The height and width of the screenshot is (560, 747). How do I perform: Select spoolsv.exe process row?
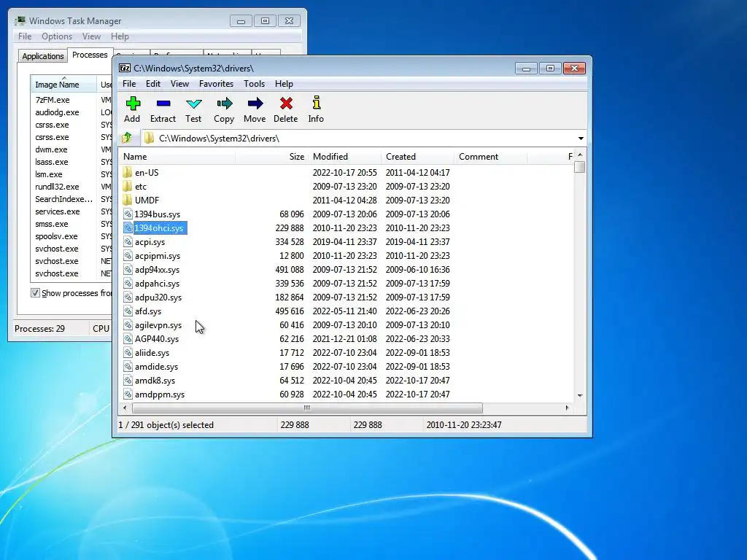click(56, 236)
